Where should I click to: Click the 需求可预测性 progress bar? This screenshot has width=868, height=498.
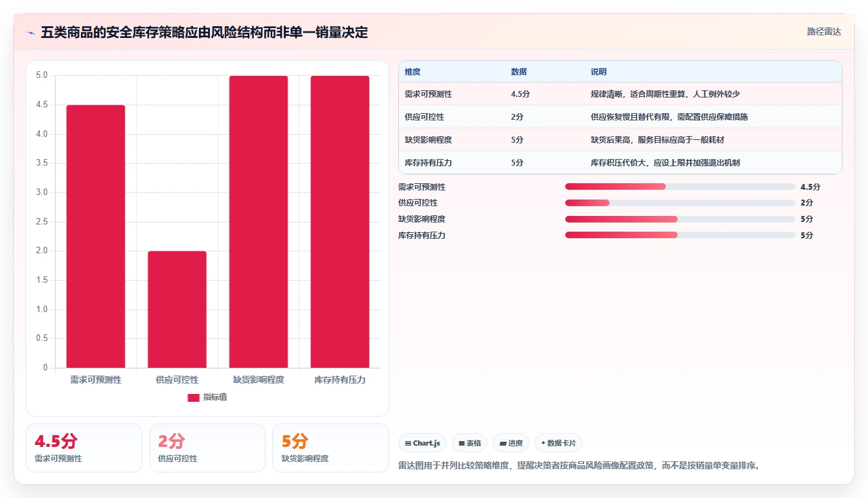click(x=680, y=187)
